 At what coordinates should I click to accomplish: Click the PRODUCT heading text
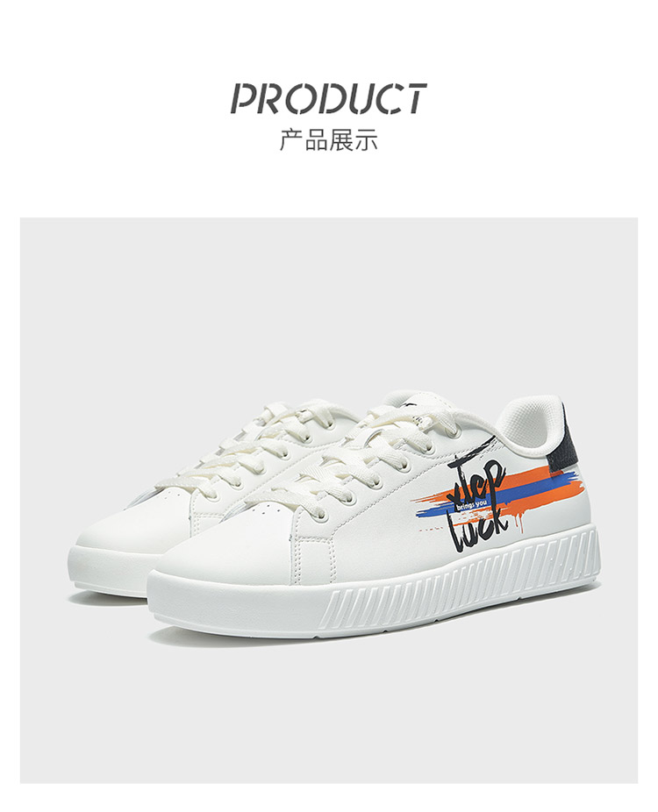(x=328, y=98)
